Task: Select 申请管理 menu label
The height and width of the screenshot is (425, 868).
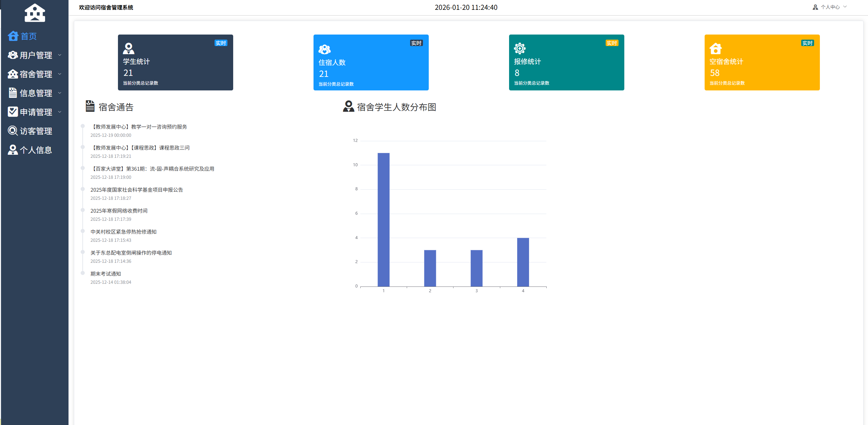Action: coord(36,112)
